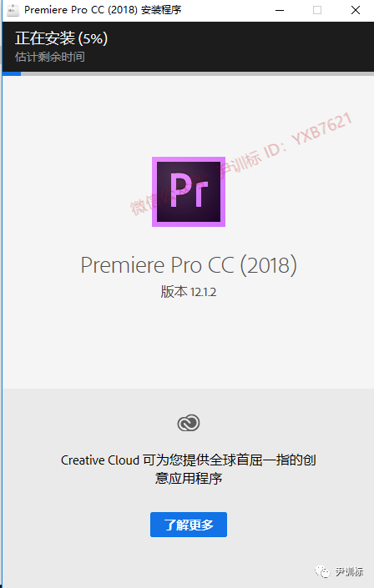Image resolution: width=374 pixels, height=588 pixels.
Task: Click the window title text 安装程序
Action: tap(161, 10)
